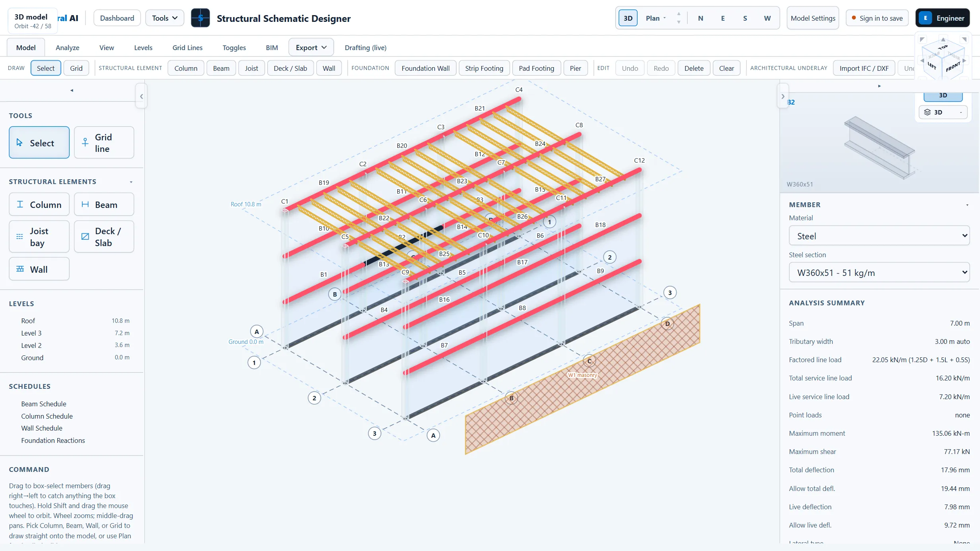This screenshot has width=980, height=551.
Task: Collapse the Structural Elements section
Action: click(x=131, y=182)
